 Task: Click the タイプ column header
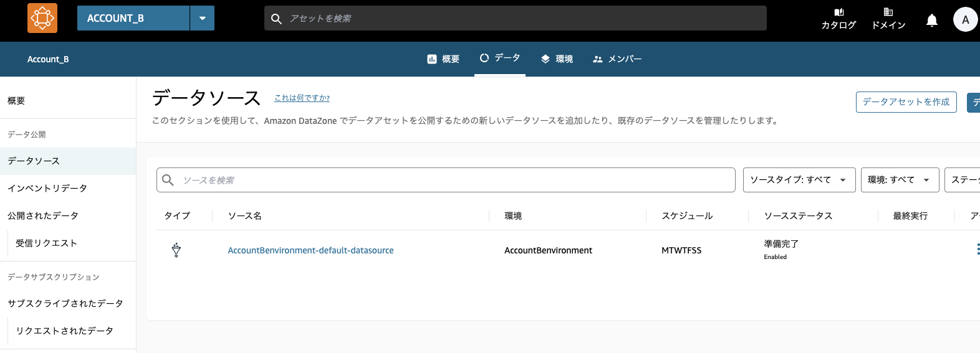click(177, 216)
